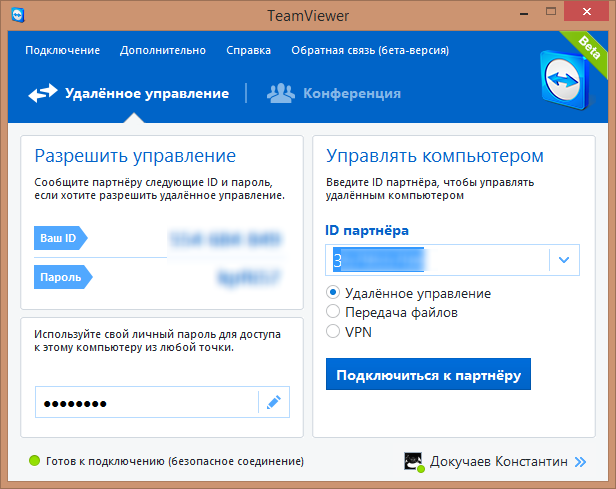Click the blurred password value
Screen dimensions: 616x489
pyautogui.click(x=249, y=277)
